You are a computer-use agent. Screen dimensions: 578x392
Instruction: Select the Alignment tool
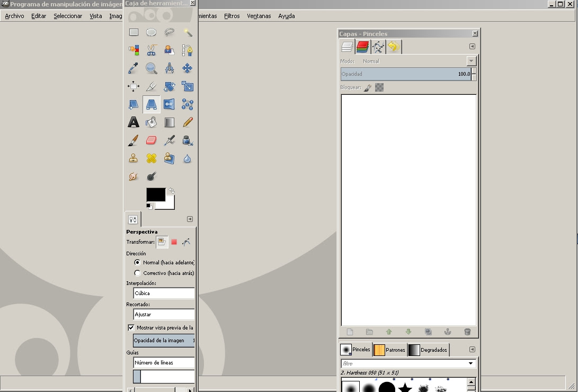point(134,86)
